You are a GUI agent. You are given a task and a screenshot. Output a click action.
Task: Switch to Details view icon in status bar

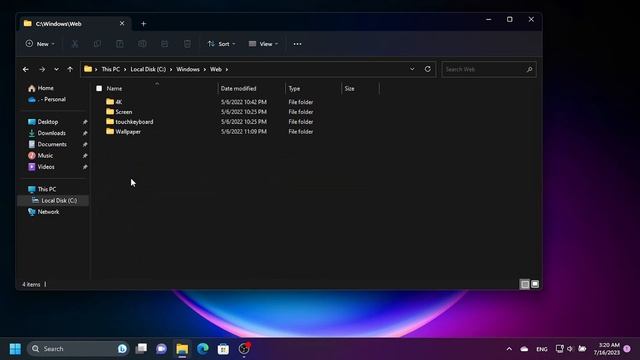(x=525, y=284)
